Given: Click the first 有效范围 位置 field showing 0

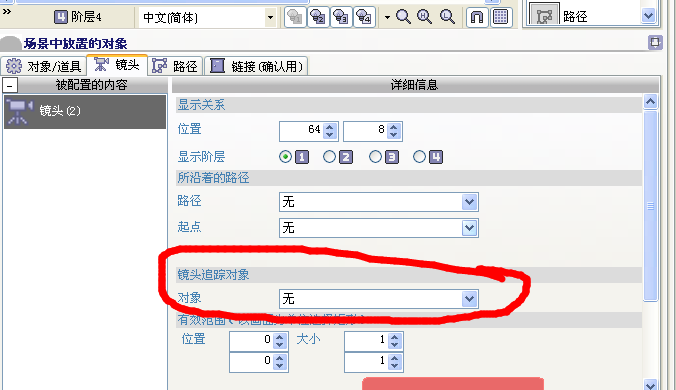Looking at the screenshot, I should pos(251,341).
